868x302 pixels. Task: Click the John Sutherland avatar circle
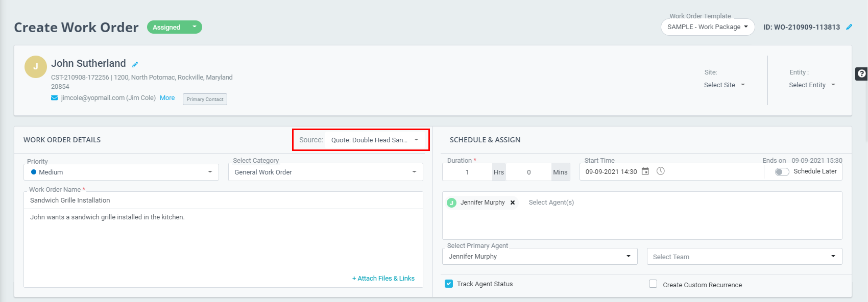(36, 67)
